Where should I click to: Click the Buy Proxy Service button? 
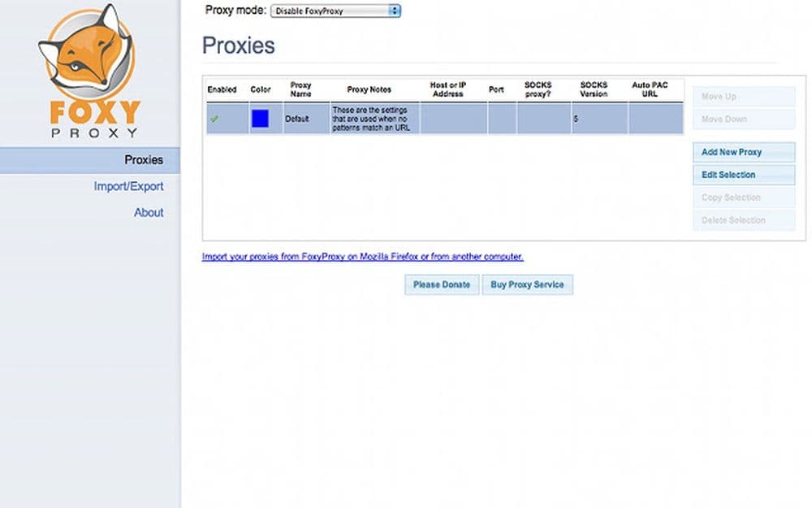[528, 284]
